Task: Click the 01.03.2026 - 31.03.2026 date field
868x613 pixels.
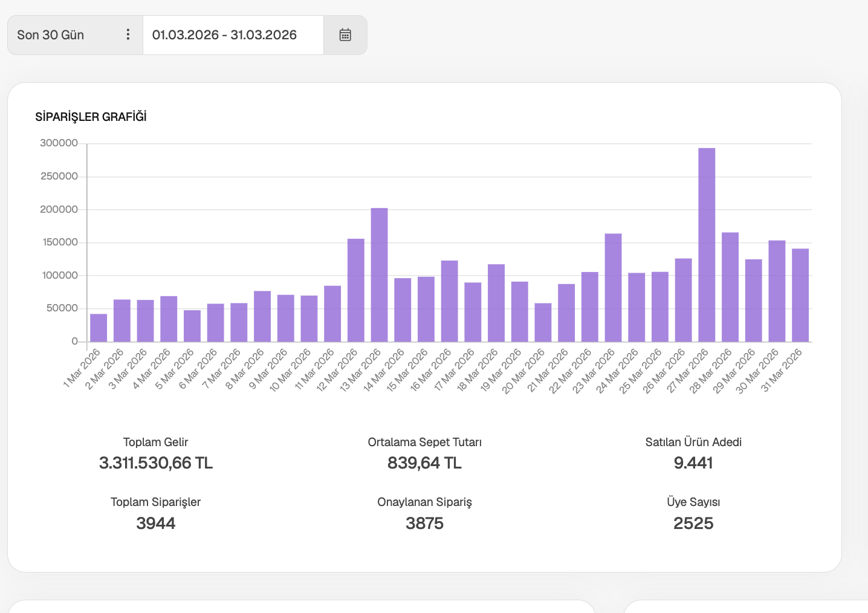Action: 233,35
